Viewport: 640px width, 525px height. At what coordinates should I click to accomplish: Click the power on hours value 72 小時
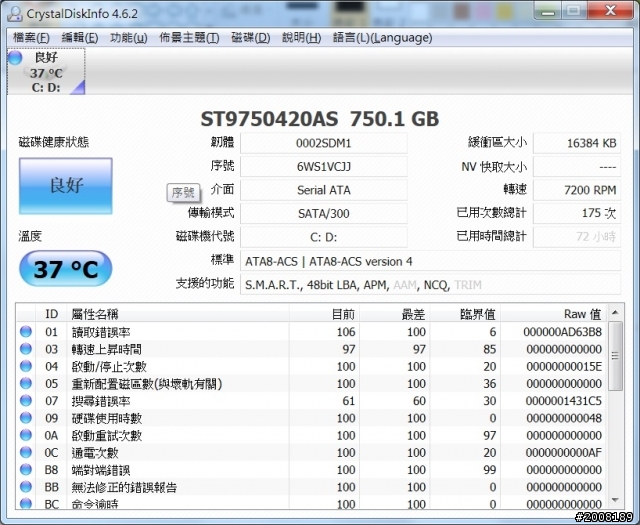[x=577, y=237]
